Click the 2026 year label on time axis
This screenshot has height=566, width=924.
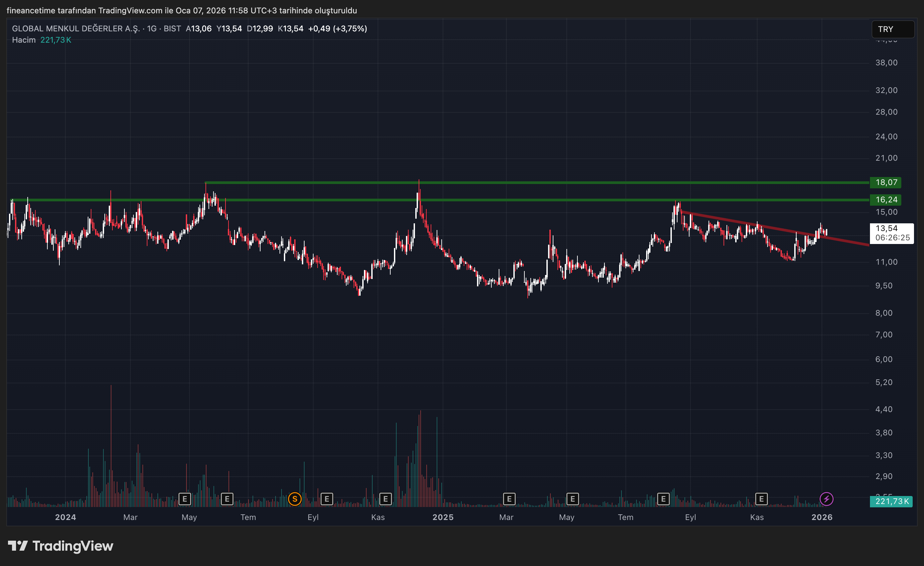click(822, 517)
